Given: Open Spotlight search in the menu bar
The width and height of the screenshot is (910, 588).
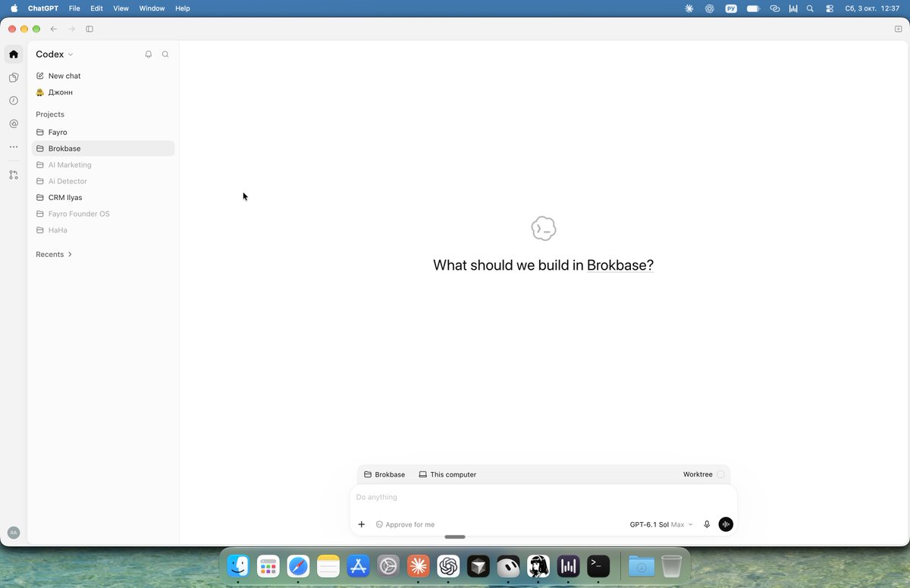Looking at the screenshot, I should (x=810, y=8).
